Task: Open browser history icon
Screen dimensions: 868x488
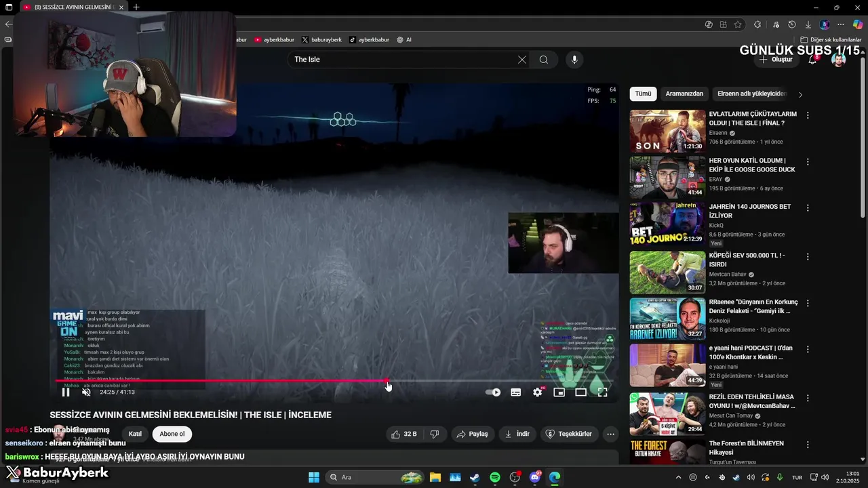Action: coord(792,24)
